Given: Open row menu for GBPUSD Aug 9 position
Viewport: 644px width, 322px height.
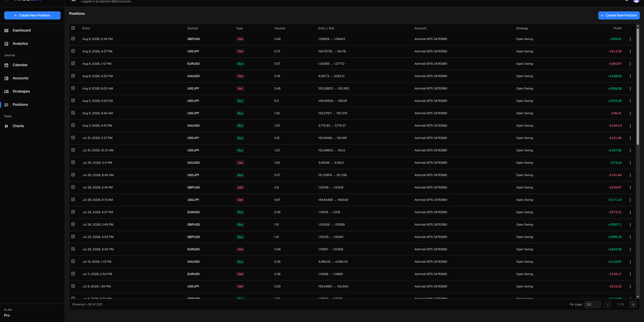Looking at the screenshot, I should tap(630, 39).
